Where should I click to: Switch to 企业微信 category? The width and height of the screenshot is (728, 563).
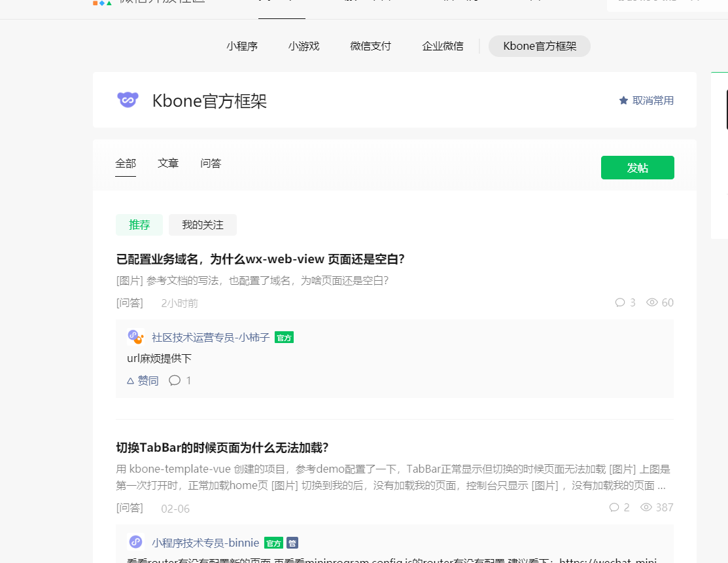[x=442, y=46]
